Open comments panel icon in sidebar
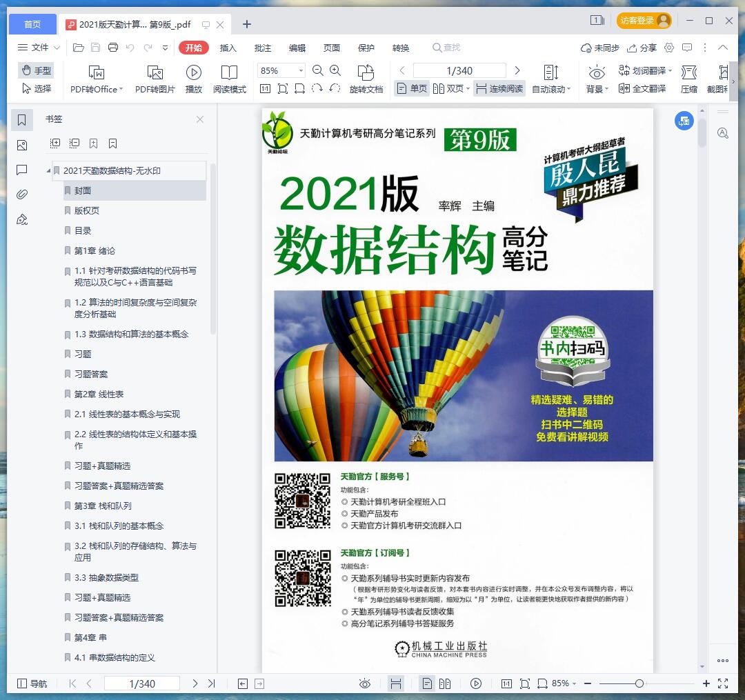Screen dimensions: 745x700 22,170
